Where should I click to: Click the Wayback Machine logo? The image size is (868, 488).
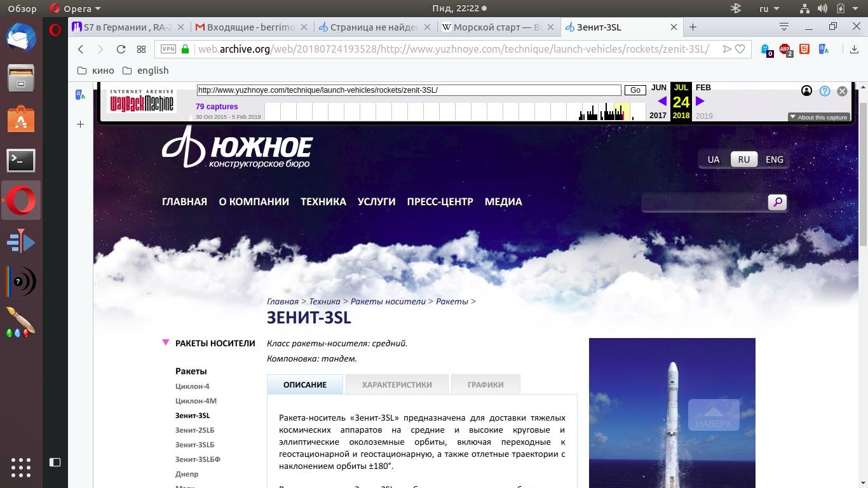click(x=142, y=101)
